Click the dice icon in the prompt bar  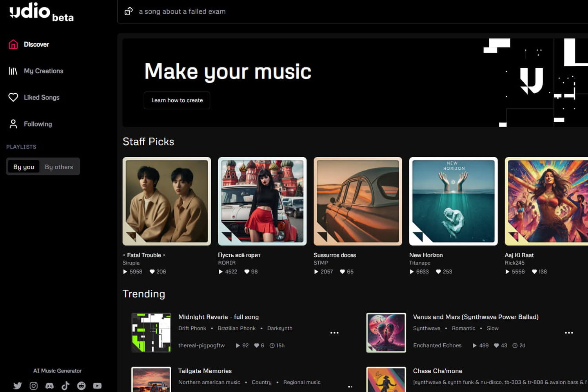(x=129, y=11)
